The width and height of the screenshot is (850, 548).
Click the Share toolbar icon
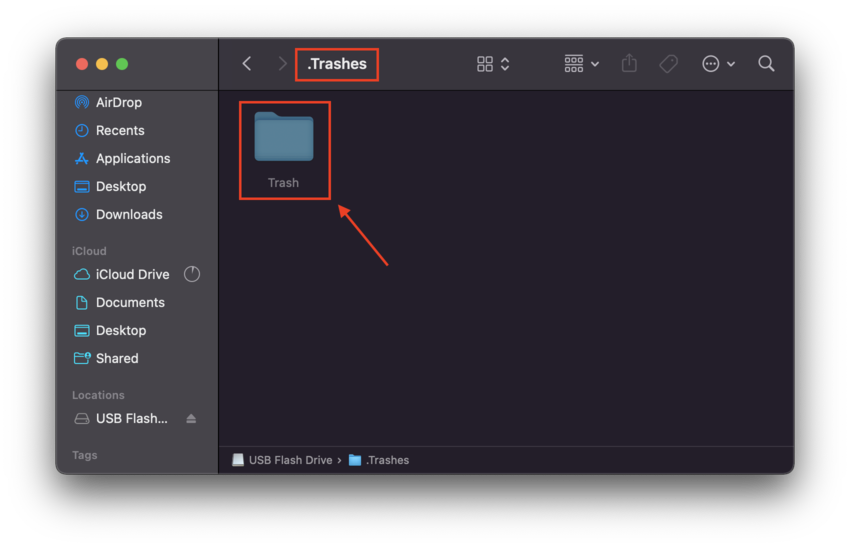[x=629, y=63]
